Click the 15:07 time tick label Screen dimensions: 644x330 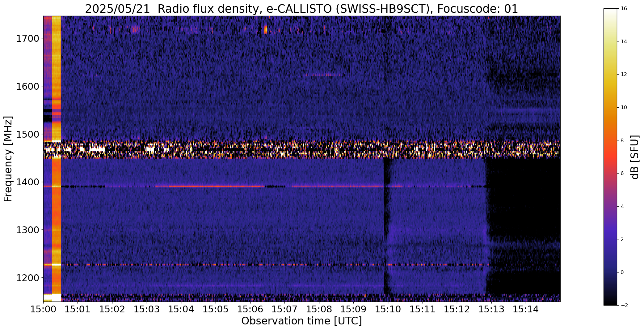pos(285,309)
